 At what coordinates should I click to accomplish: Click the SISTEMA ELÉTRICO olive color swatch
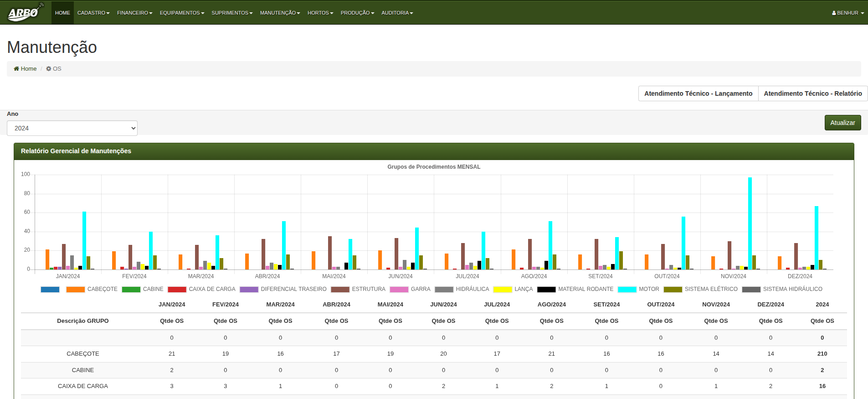pos(673,290)
